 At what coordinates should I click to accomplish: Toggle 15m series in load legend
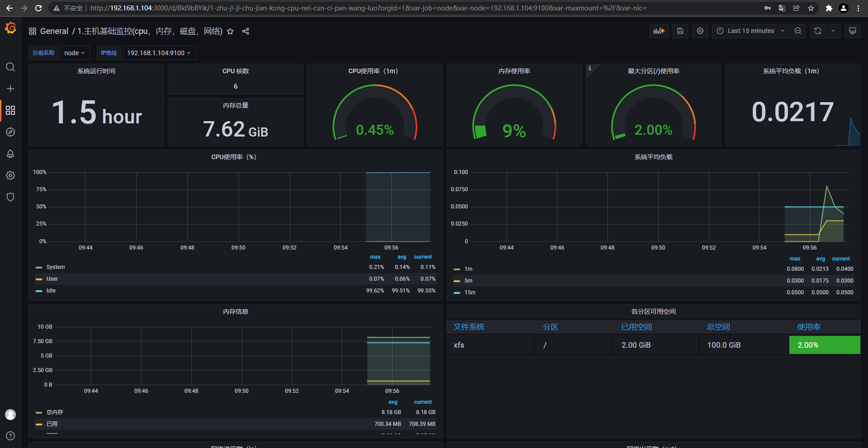point(470,292)
